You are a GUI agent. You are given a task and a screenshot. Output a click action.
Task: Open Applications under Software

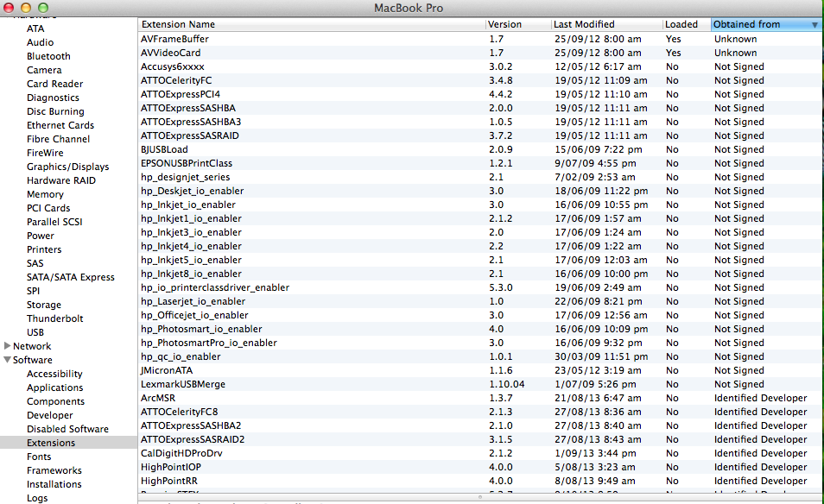(54, 387)
